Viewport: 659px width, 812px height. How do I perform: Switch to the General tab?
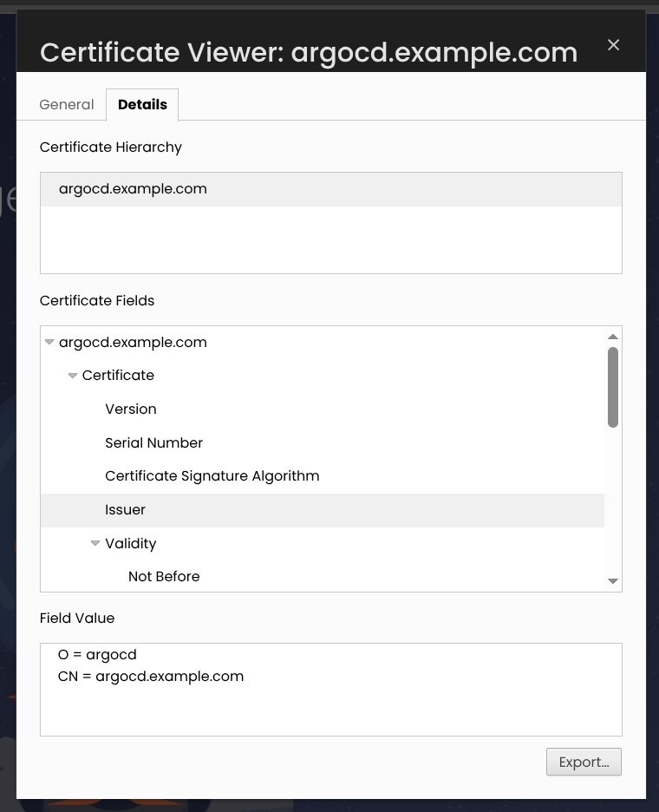tap(67, 105)
